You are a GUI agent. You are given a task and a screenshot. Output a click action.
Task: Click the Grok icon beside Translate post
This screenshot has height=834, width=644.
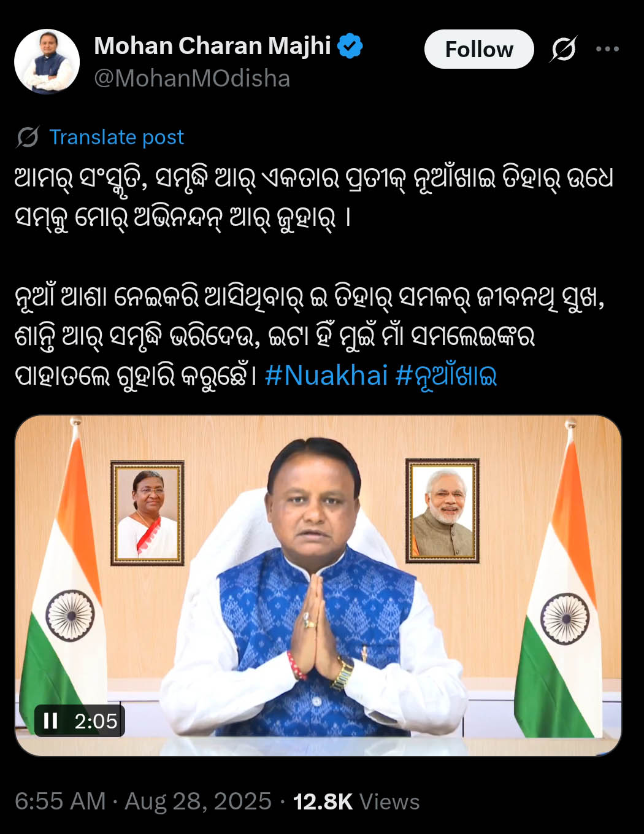coord(28,137)
